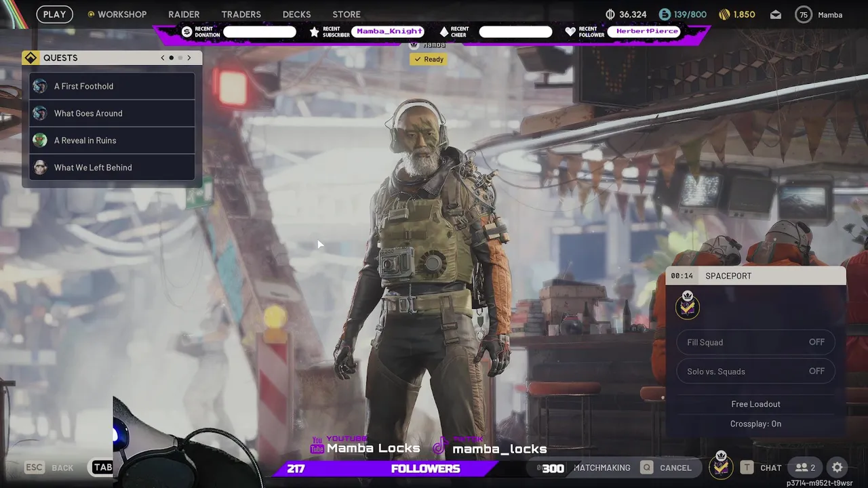Click the Mamba player name
Screen dimensions: 868x488
coord(830,15)
